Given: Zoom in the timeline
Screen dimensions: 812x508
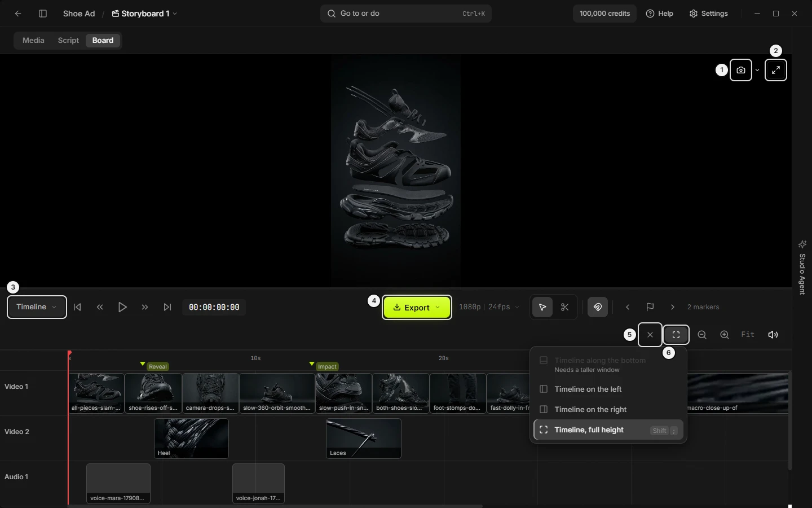Looking at the screenshot, I should pos(725,335).
